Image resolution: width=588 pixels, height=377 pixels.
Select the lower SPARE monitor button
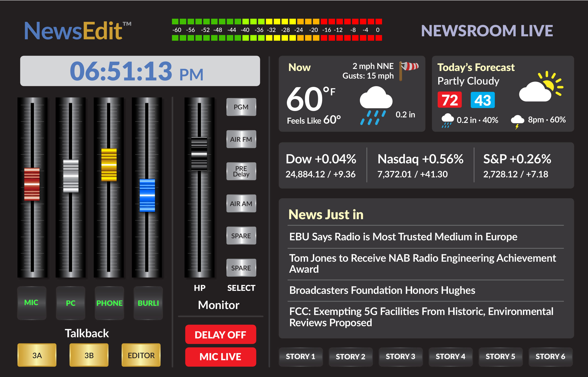(x=241, y=268)
